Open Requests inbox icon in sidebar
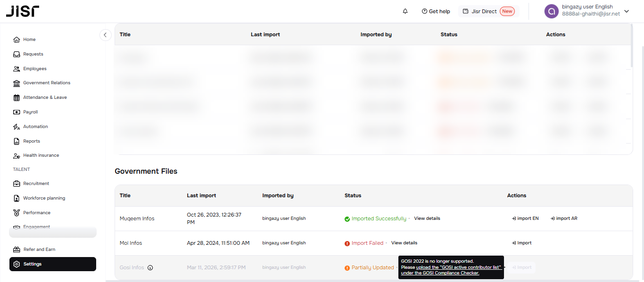This screenshot has height=282, width=644. click(17, 54)
